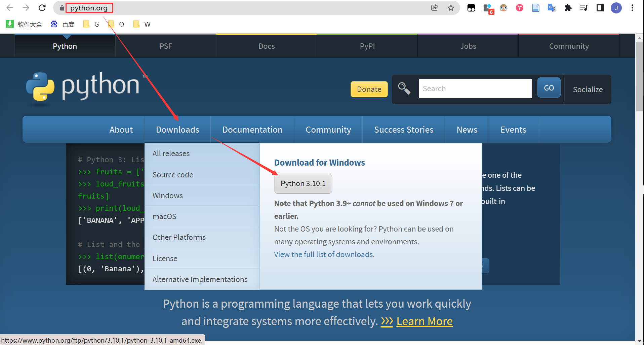This screenshot has width=644, height=345.
Task: Open the Success Stories navigation menu
Action: 404,130
